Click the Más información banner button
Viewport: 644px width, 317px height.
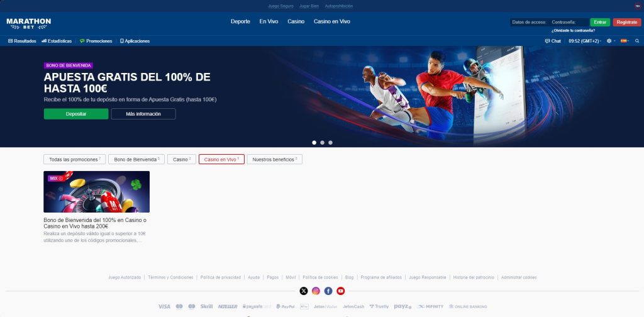point(143,114)
